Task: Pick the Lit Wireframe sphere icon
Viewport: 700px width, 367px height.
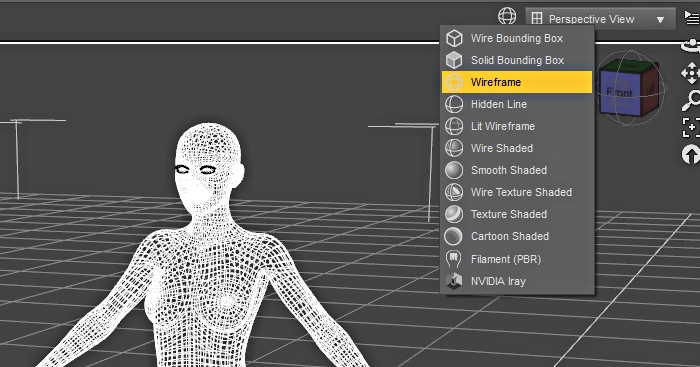Action: coord(454,126)
